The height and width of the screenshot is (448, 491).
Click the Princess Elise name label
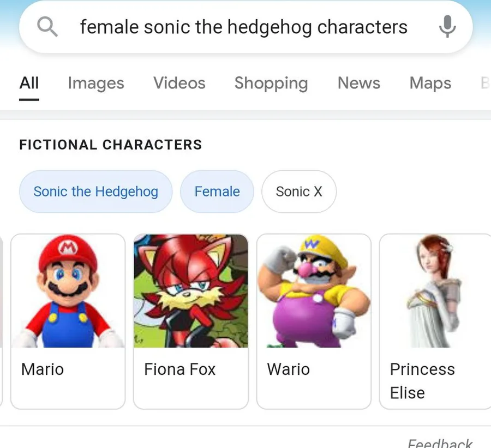point(422,380)
